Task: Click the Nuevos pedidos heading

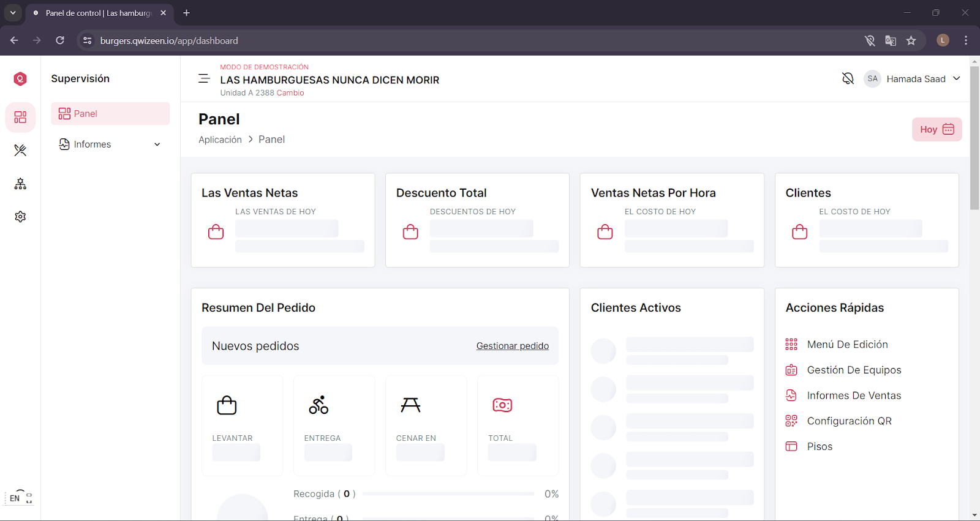Action: pos(255,346)
